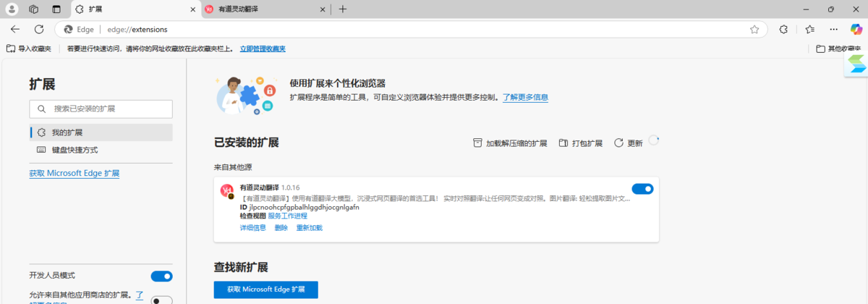
Task: Open 详细信息 for 有道灵动翻译
Action: 253,228
